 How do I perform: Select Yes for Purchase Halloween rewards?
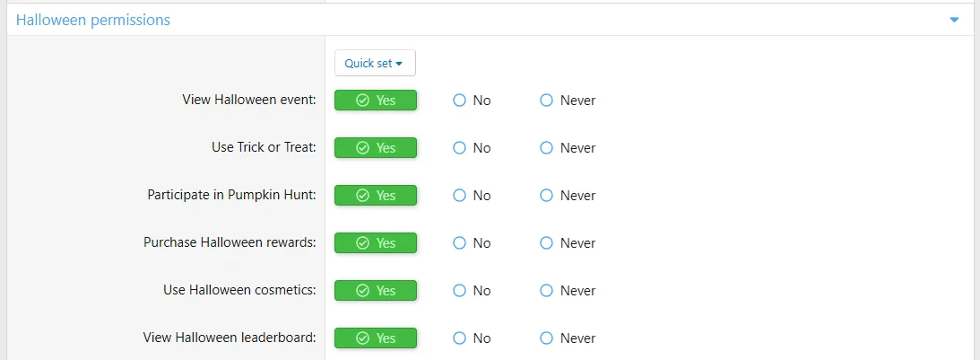coord(375,243)
